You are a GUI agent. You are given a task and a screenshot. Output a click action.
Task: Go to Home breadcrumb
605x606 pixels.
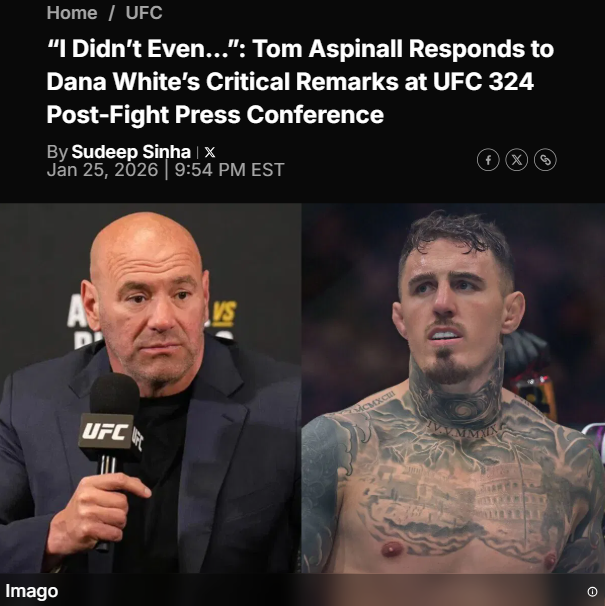pyautogui.click(x=72, y=13)
